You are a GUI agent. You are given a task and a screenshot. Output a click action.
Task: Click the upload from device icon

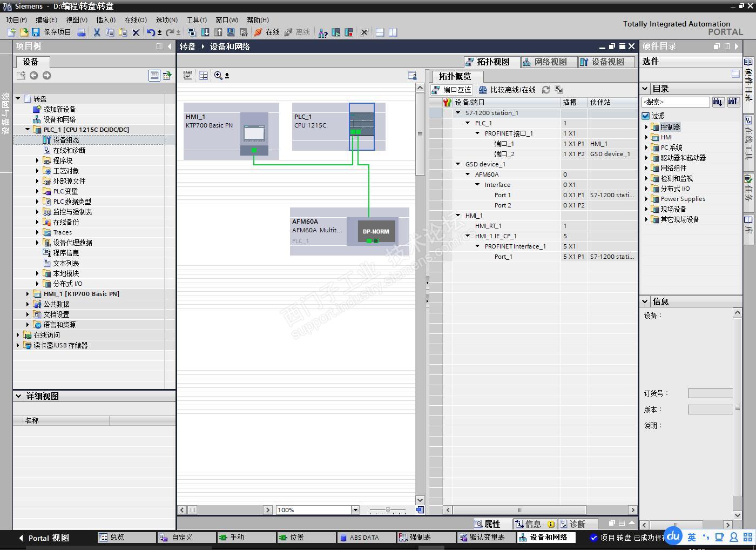[218, 32]
